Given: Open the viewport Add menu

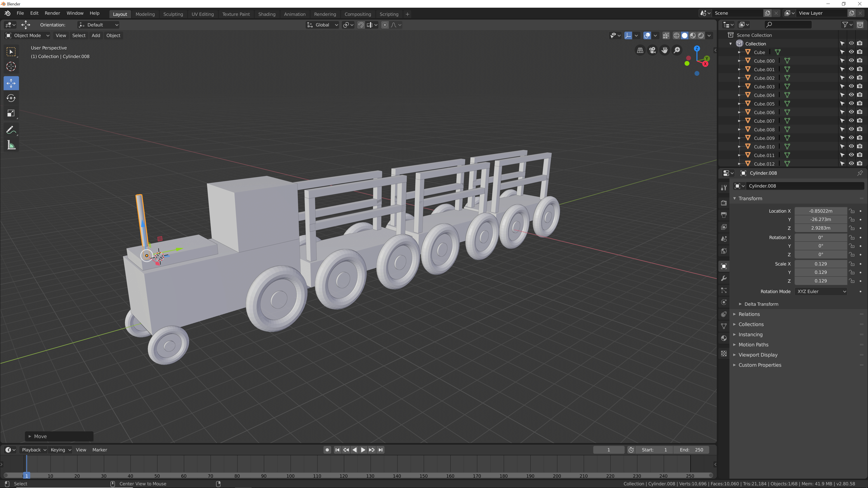Looking at the screenshot, I should (96, 35).
